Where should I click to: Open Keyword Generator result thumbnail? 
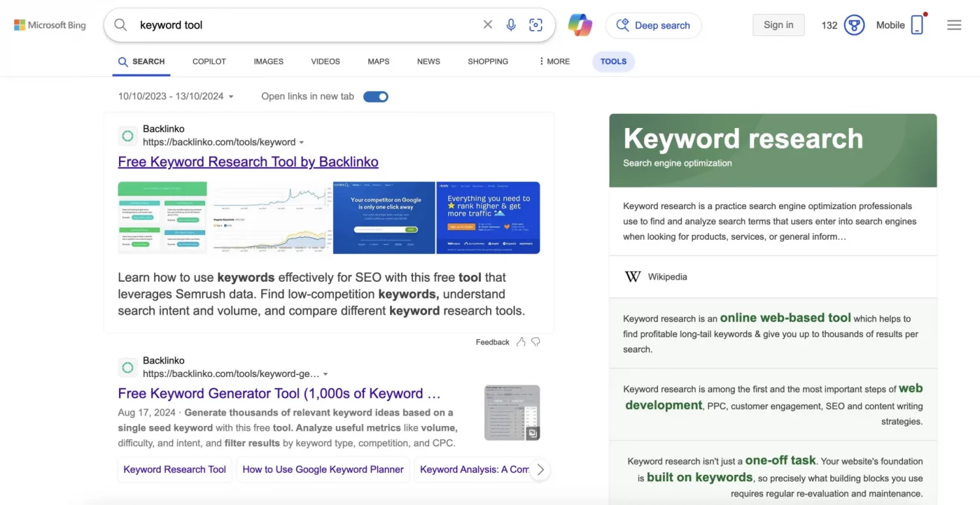[512, 413]
